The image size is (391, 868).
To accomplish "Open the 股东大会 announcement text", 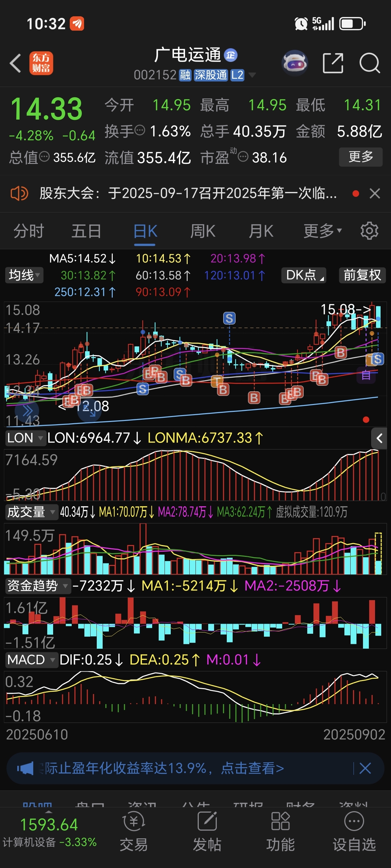I will click(188, 194).
